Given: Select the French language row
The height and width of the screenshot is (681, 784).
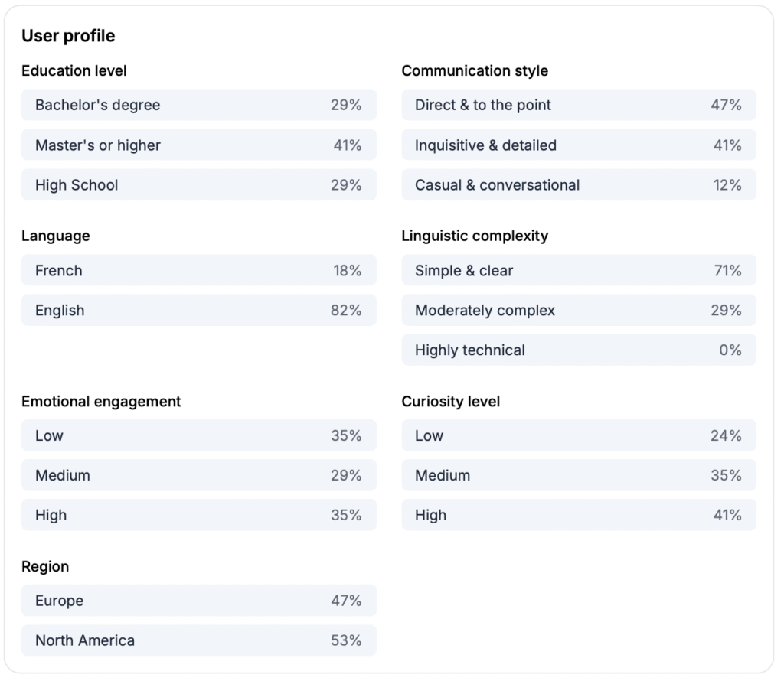Looking at the screenshot, I should [x=198, y=270].
